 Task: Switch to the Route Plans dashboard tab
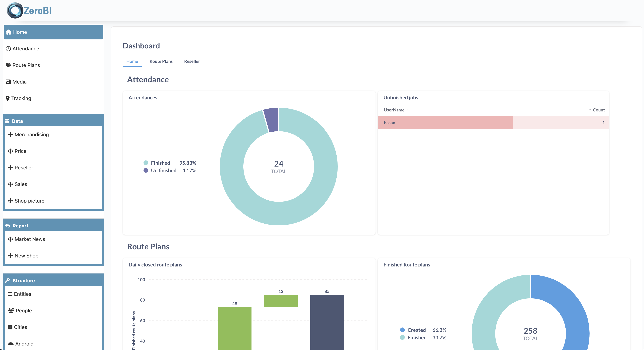pos(161,61)
